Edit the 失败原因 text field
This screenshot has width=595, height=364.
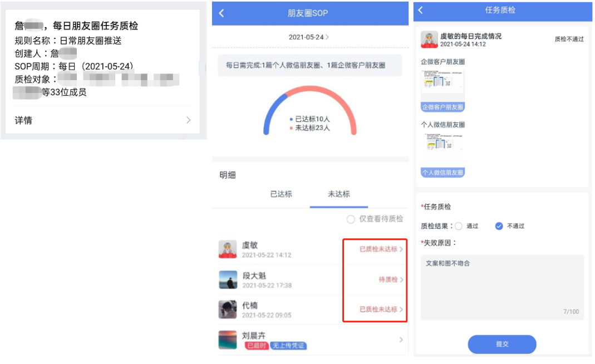coord(502,287)
